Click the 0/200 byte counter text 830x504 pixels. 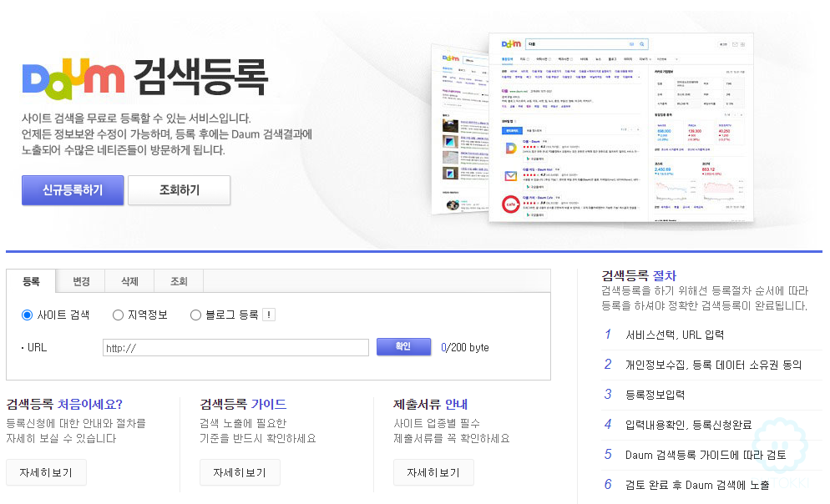point(465,347)
